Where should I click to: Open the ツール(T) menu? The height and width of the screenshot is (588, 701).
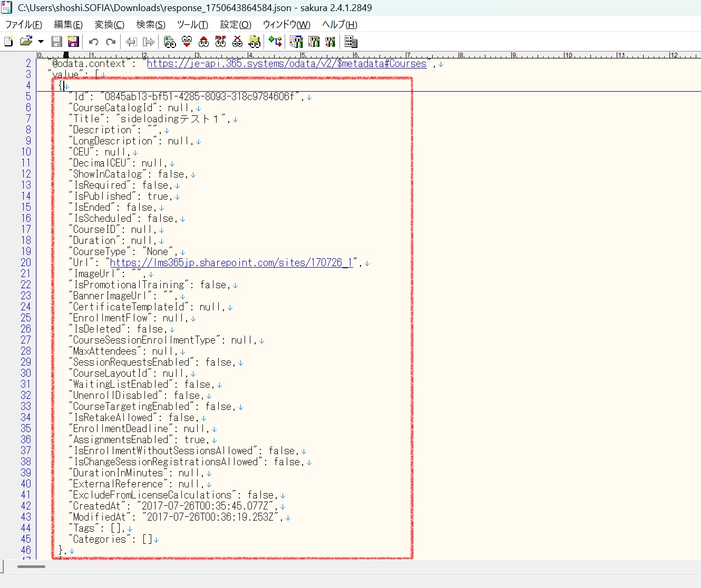(x=192, y=25)
